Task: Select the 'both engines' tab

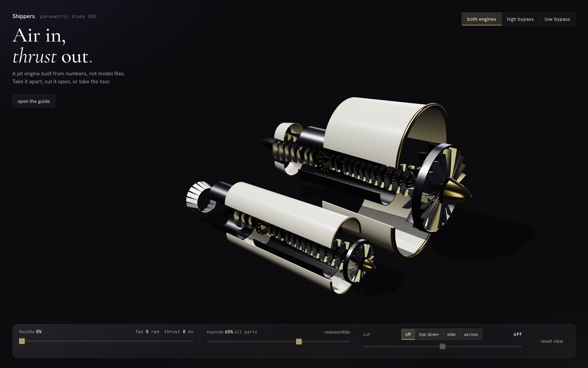Action: coord(481,19)
